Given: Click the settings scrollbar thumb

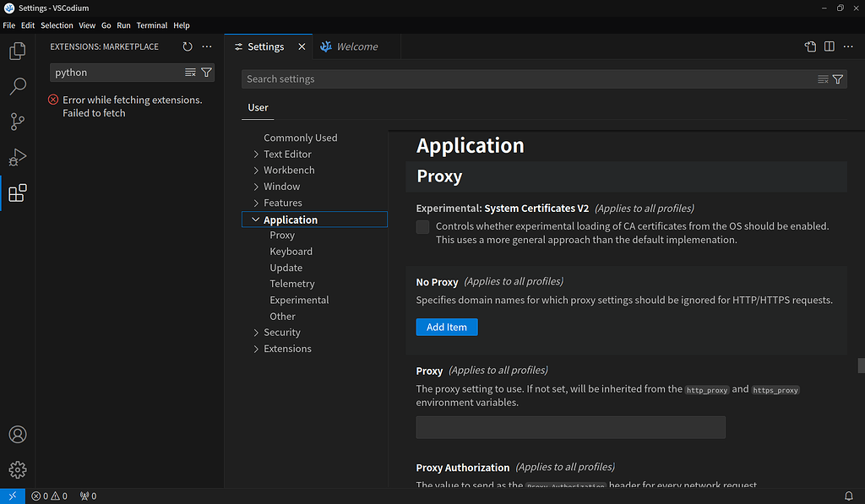Looking at the screenshot, I should [x=861, y=366].
